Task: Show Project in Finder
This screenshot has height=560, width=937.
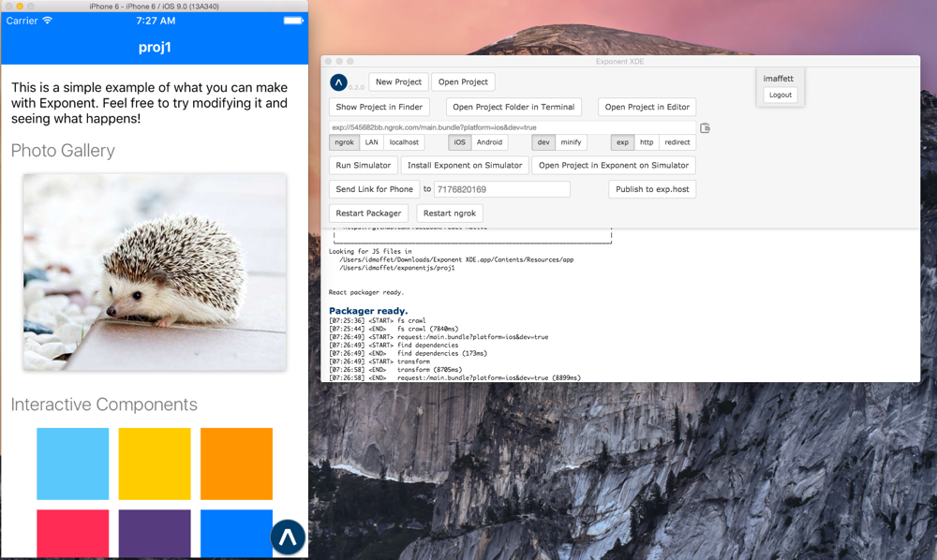Action: pos(379,107)
